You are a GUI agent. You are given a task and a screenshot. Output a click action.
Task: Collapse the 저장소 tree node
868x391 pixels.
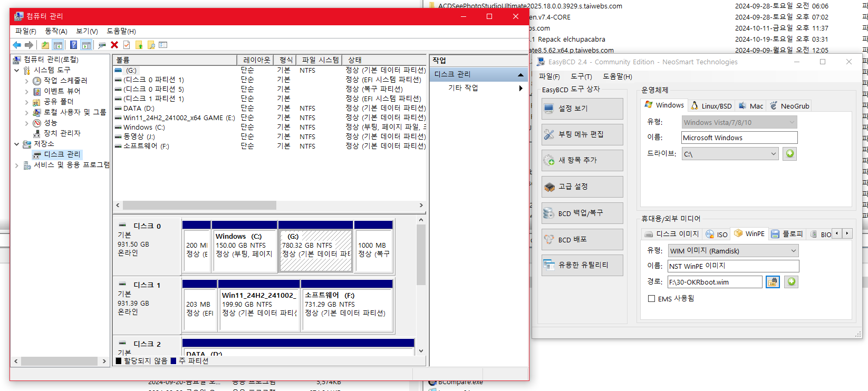tap(17, 144)
